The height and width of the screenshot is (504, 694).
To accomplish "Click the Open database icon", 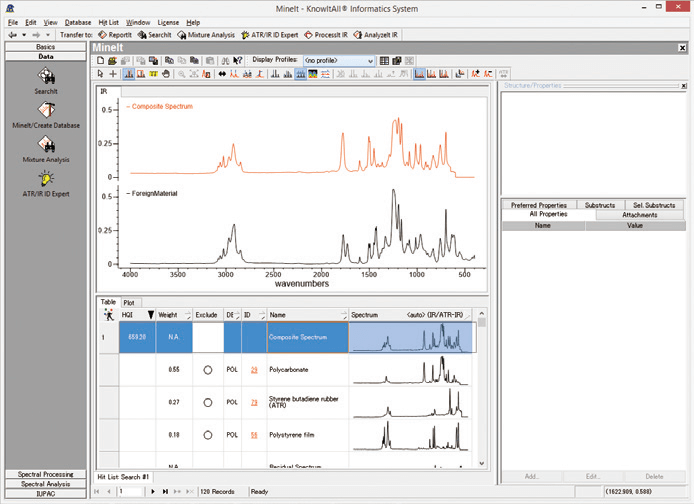I will tap(112, 61).
